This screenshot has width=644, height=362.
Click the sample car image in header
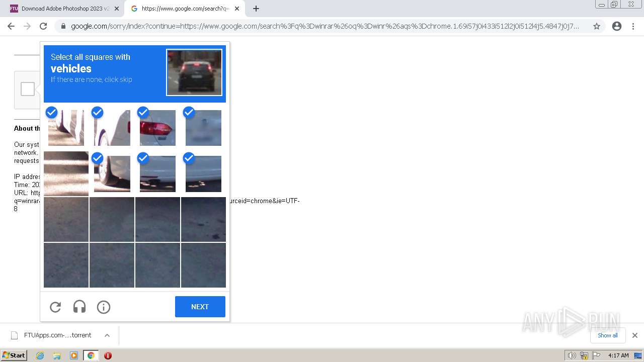click(194, 72)
